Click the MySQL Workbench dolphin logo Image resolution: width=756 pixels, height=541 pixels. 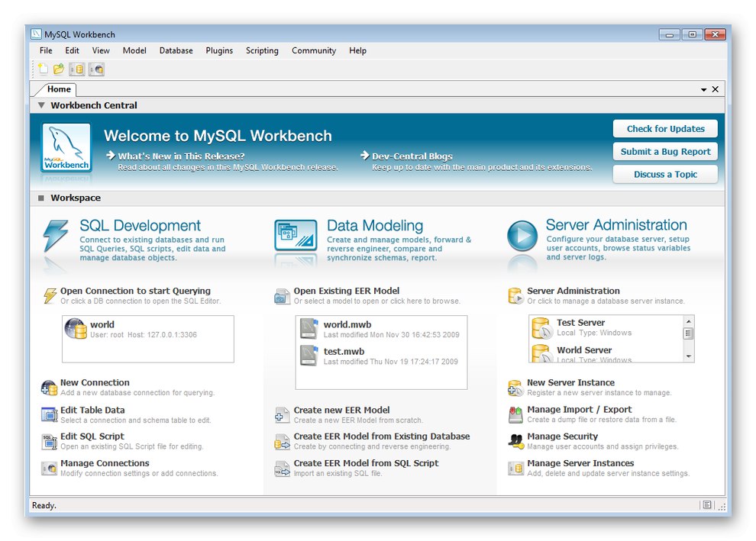pyautogui.click(x=66, y=147)
